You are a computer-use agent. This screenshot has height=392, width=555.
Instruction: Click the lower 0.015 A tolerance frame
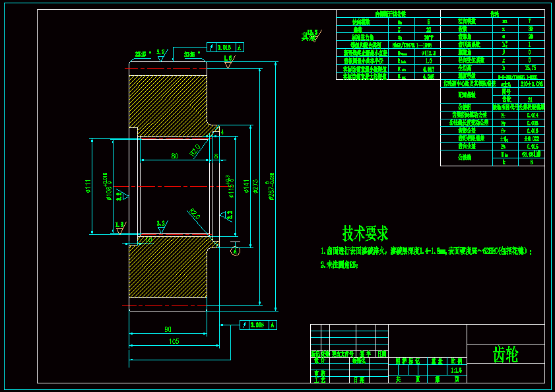pos(258,325)
